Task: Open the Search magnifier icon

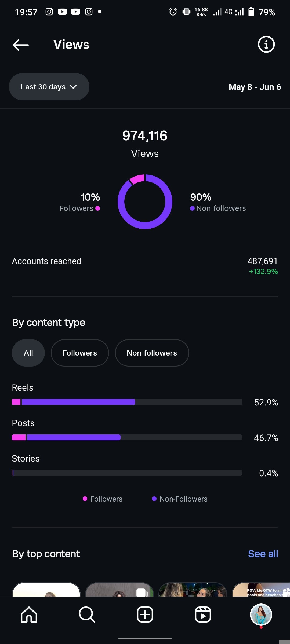Action: 87,614
